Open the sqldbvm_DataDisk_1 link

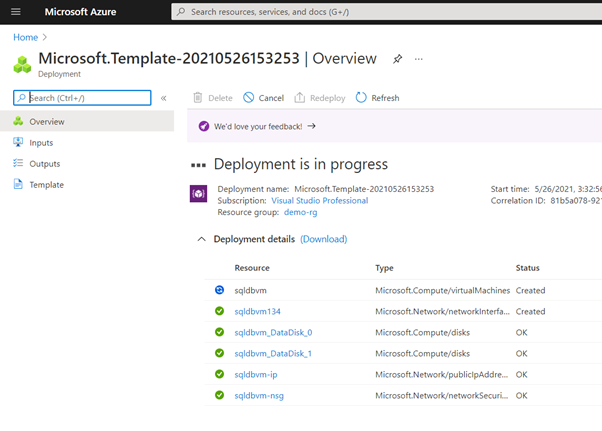273,354
